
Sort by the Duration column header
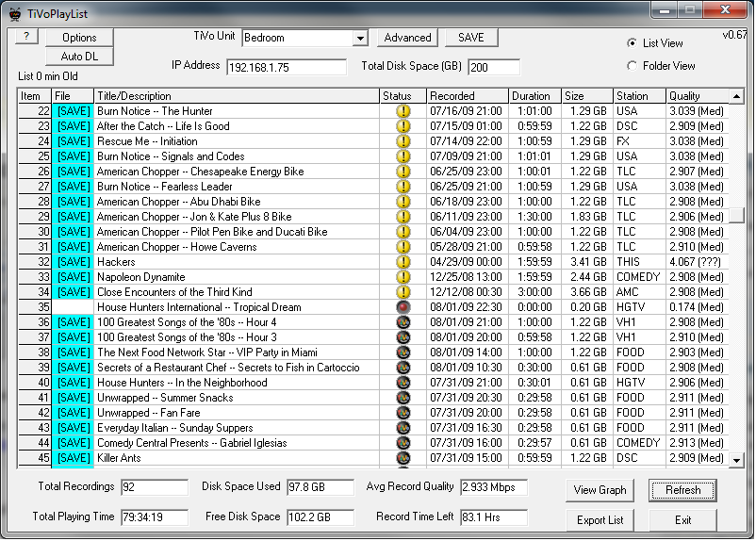[534, 96]
